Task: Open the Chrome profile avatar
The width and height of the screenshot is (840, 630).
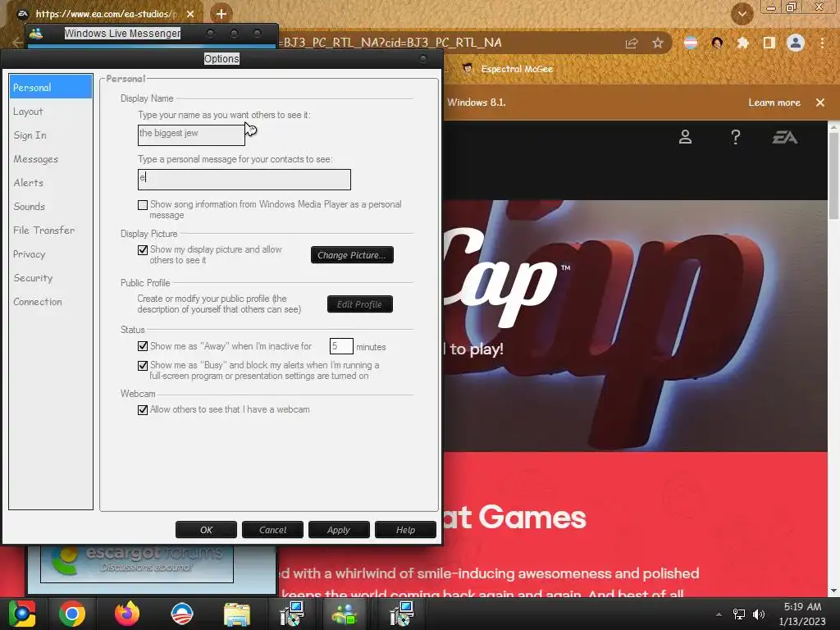Action: point(796,43)
